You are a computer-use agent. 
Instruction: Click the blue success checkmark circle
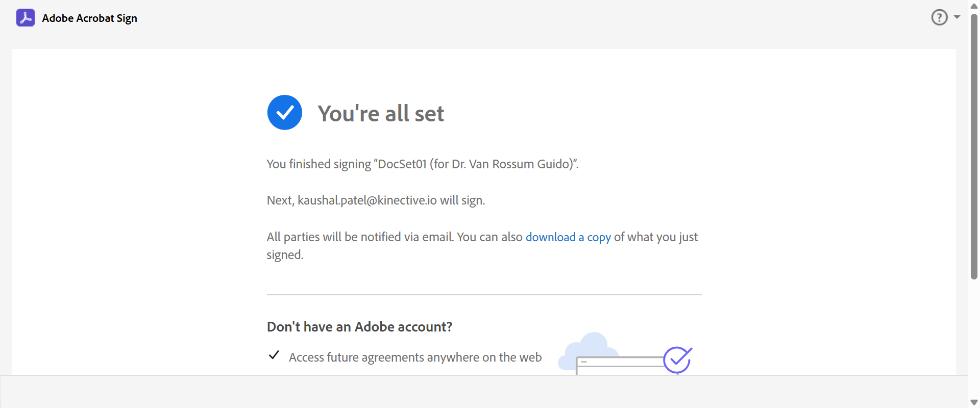[285, 113]
